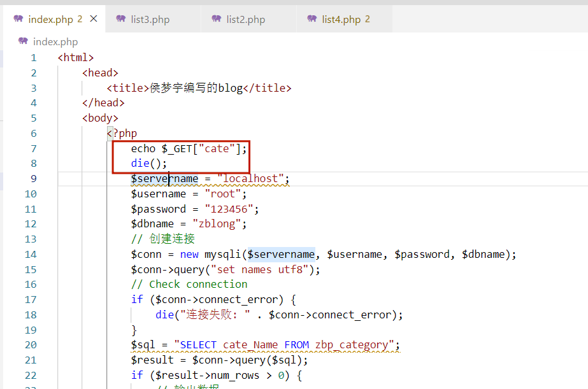Viewport: 588px width, 389px height.
Task: Click the "zblong" database name string
Action: [217, 224]
